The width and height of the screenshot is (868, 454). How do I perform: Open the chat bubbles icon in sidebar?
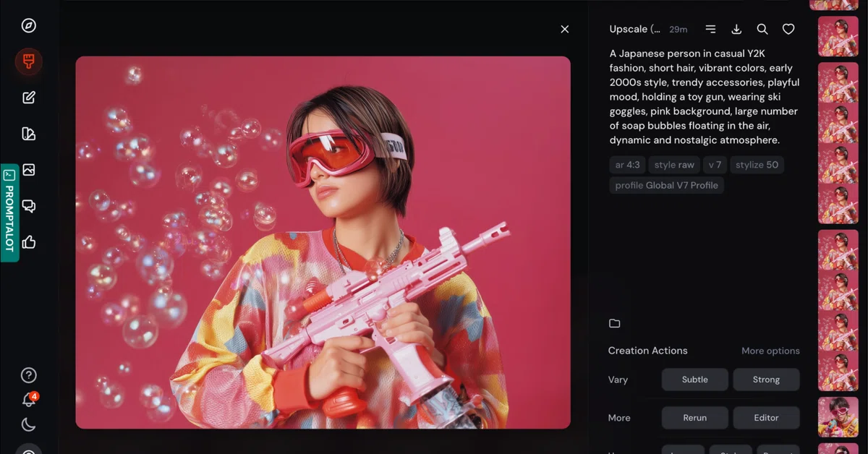pyautogui.click(x=29, y=206)
